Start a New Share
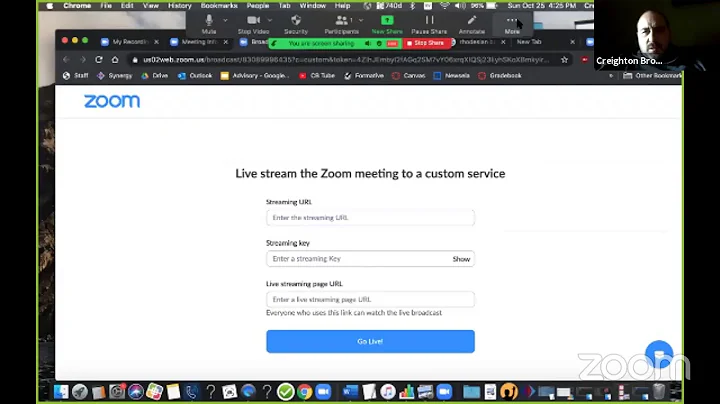 (387, 24)
